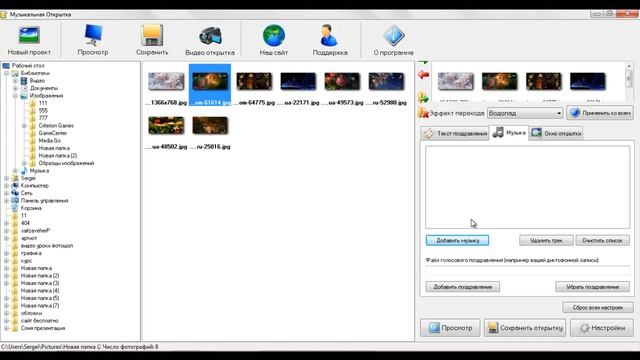
Task: Click the Сохранить открытку button
Action: coord(525,328)
